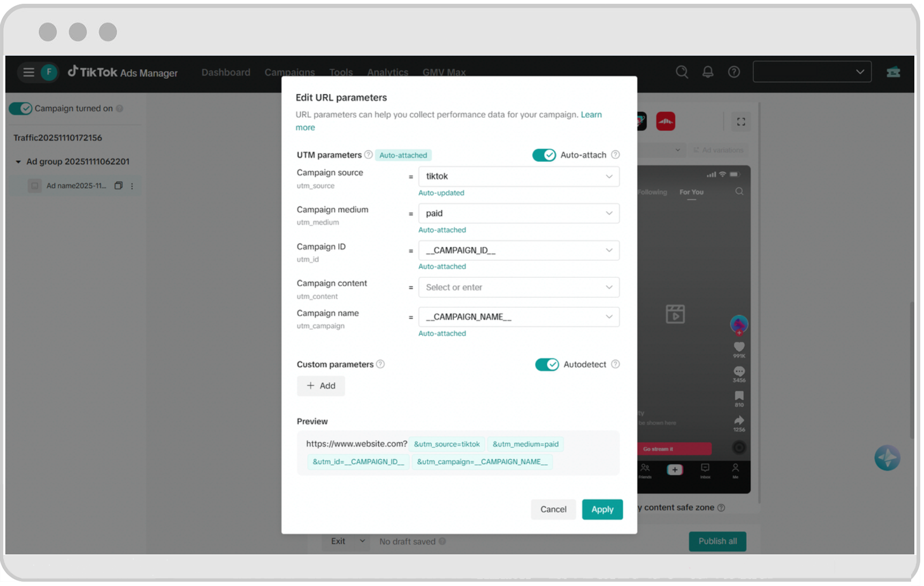Viewport: 924px width, 586px height.
Task: Click the Apply button
Action: tap(602, 509)
